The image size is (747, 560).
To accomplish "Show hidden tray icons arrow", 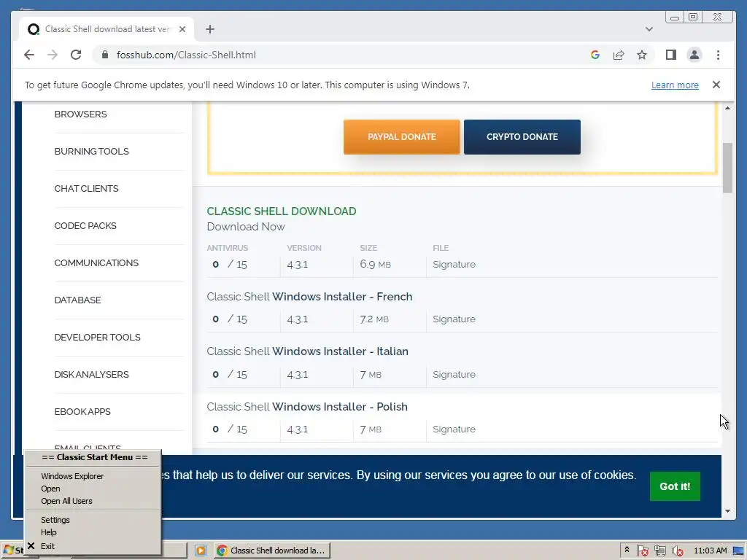I will point(627,550).
